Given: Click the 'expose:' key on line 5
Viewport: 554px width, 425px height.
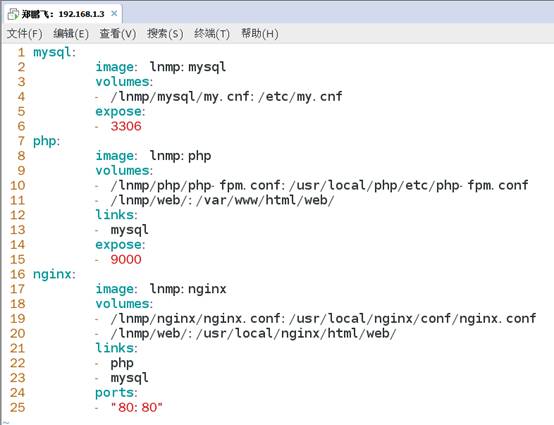Looking at the screenshot, I should pos(120,111).
